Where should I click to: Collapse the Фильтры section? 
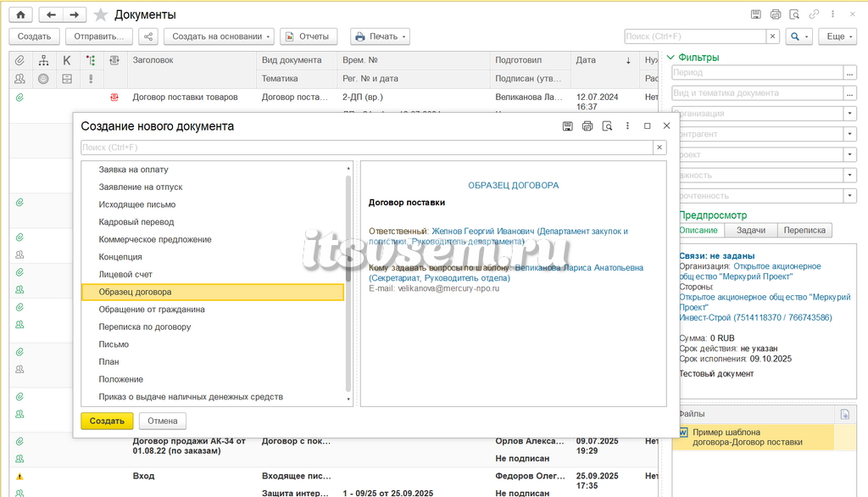[x=671, y=58]
